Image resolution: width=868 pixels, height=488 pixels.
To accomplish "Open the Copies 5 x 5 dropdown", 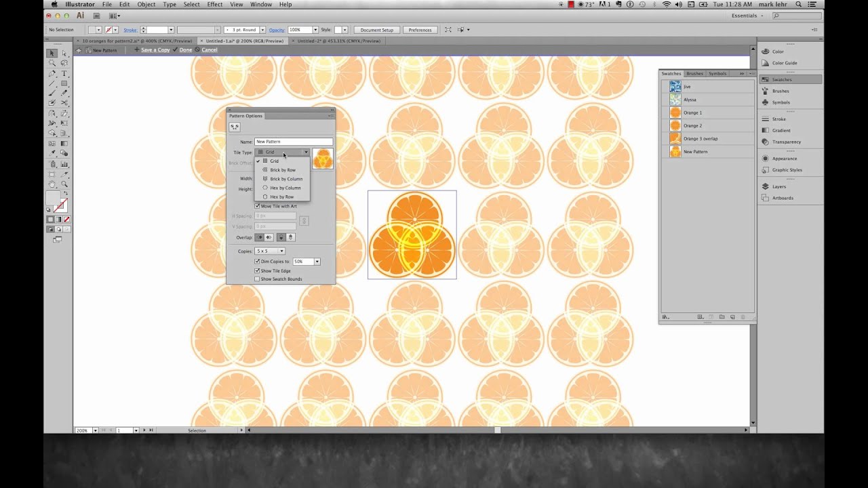I will click(270, 251).
